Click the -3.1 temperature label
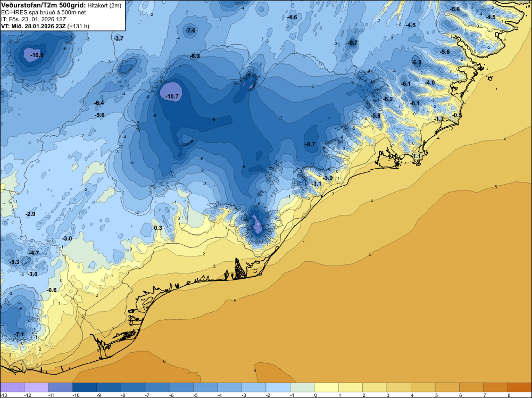Image resolution: width=532 pixels, height=398 pixels. [x=316, y=184]
